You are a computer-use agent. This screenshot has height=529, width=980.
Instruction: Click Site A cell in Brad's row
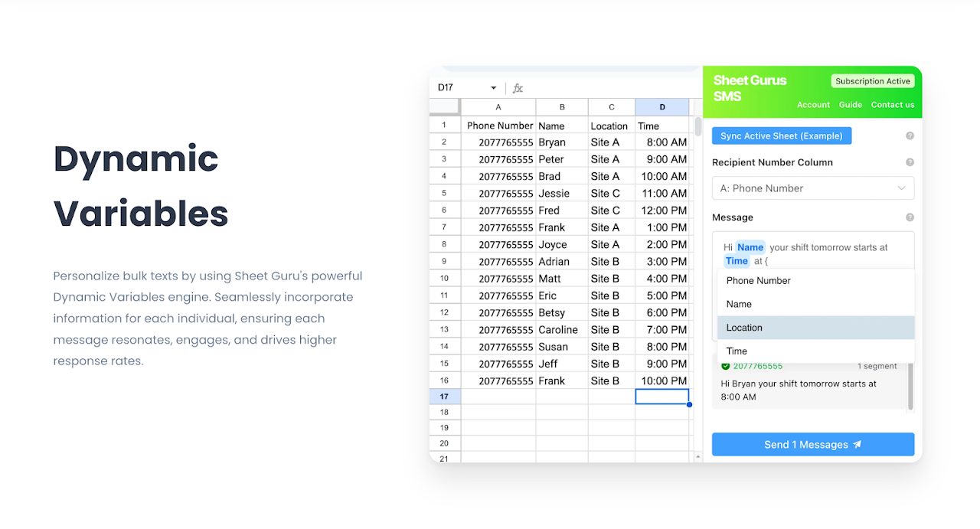click(x=612, y=176)
